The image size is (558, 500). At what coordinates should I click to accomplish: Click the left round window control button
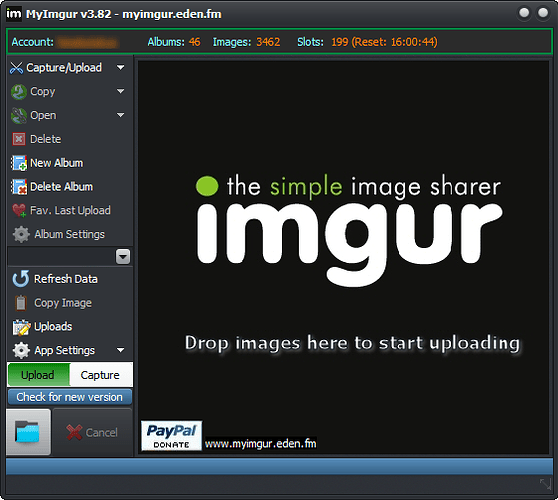524,13
